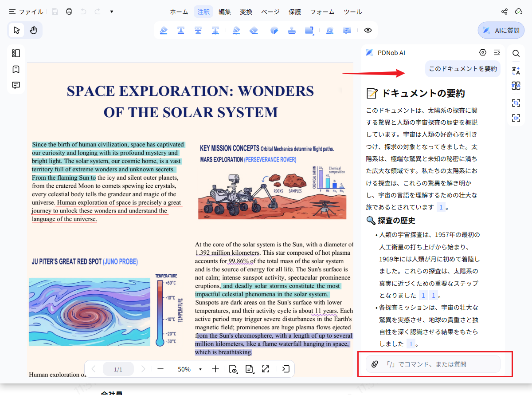Redo the last action
Image resolution: width=532 pixels, height=395 pixels.
point(98,12)
